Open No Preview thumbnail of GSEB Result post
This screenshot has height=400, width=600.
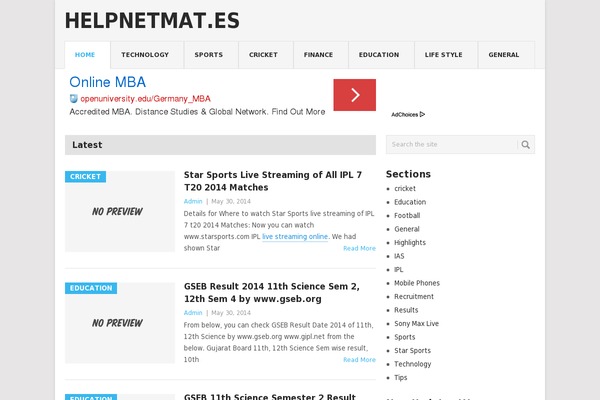(x=120, y=323)
